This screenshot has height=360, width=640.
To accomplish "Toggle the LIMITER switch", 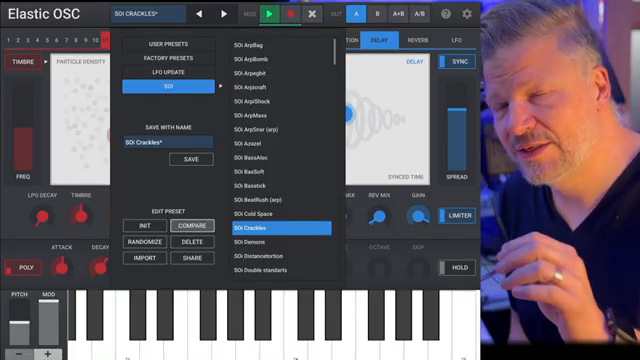I will 457,216.
